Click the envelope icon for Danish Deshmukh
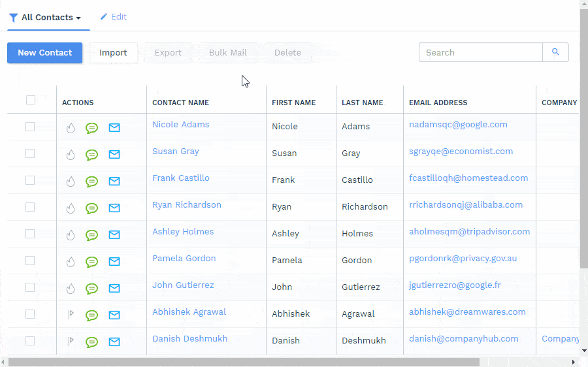This screenshot has width=588, height=367. coord(114,342)
